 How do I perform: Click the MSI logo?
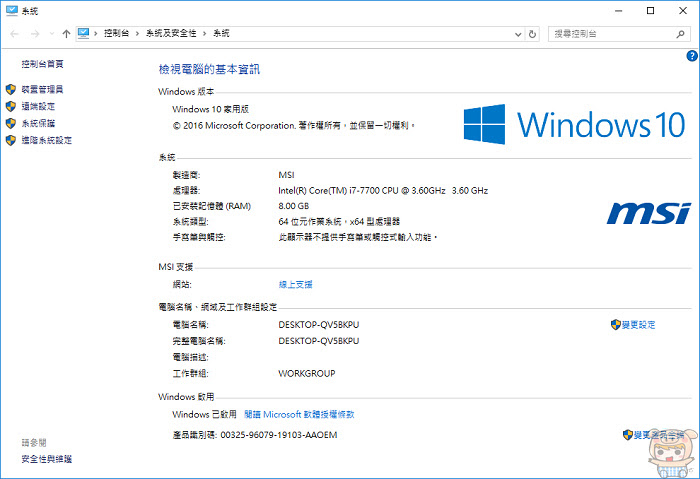[x=649, y=213]
